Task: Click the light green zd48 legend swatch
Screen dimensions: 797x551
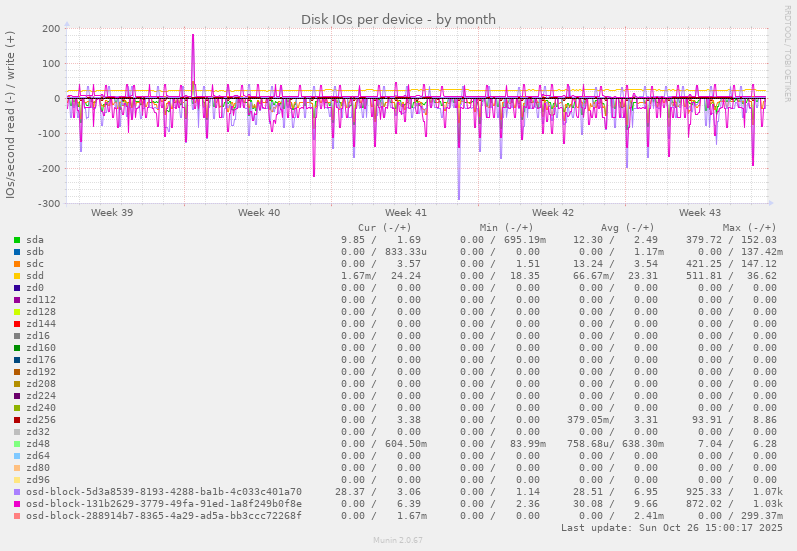Action: 17,444
